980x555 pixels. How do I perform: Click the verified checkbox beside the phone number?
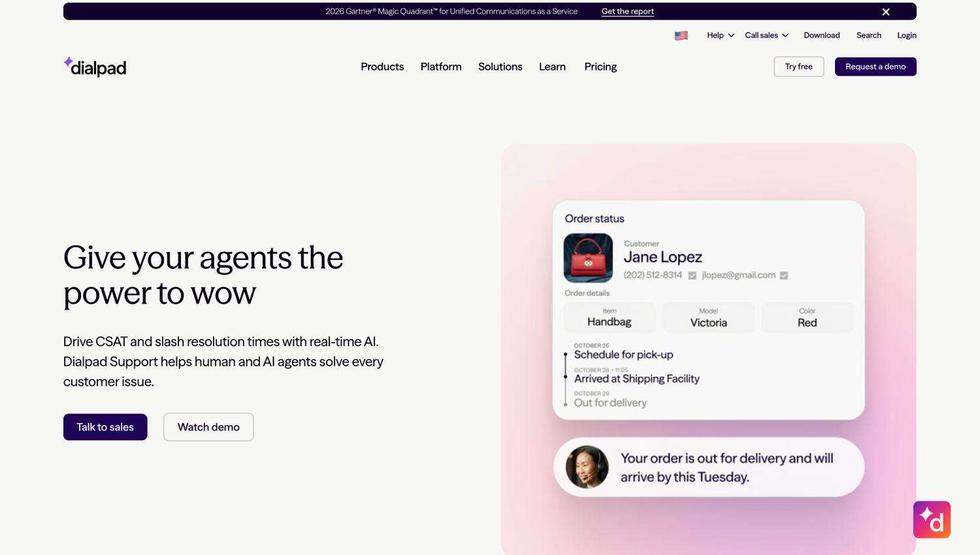(x=693, y=276)
